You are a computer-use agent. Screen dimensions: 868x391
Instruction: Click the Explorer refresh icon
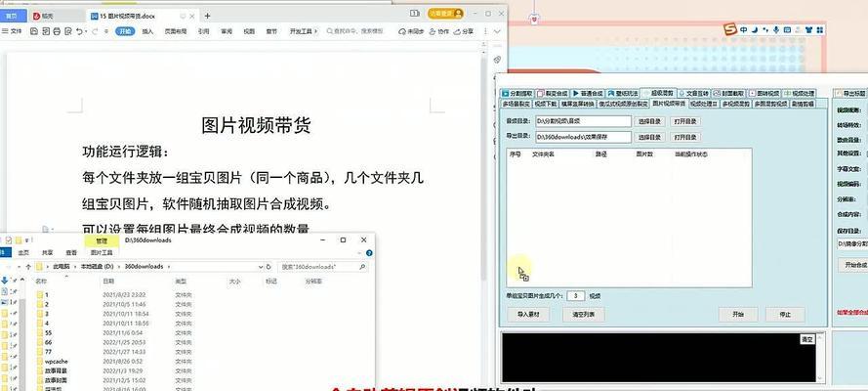270,267
